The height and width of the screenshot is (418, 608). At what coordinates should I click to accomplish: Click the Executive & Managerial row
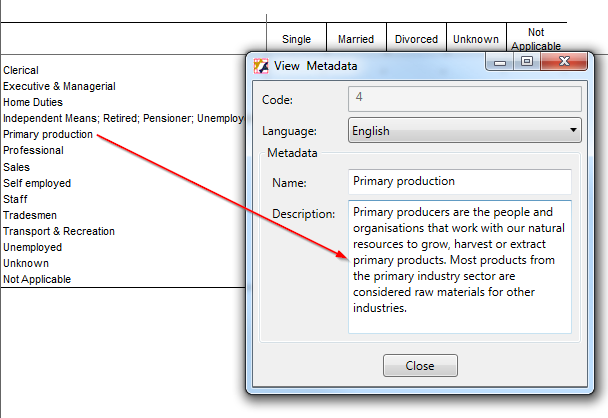click(59, 87)
